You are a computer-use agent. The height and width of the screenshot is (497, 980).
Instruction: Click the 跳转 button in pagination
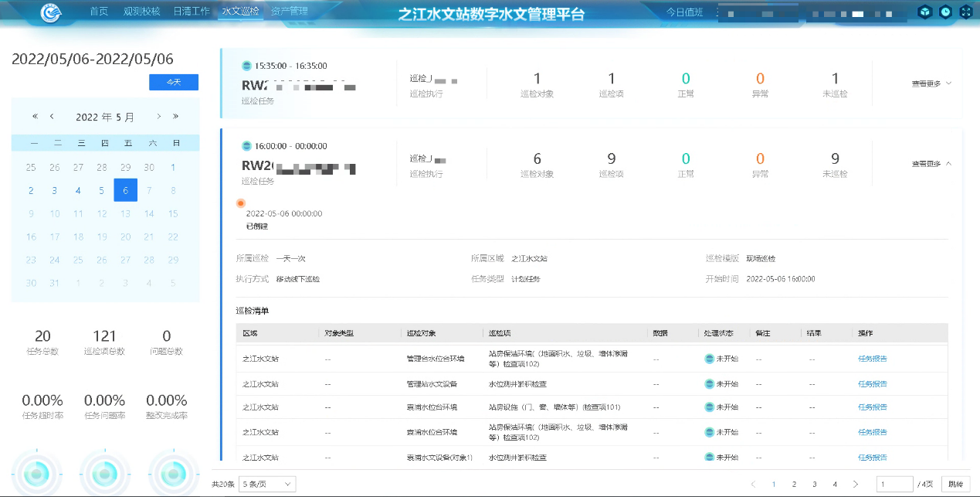coord(955,484)
